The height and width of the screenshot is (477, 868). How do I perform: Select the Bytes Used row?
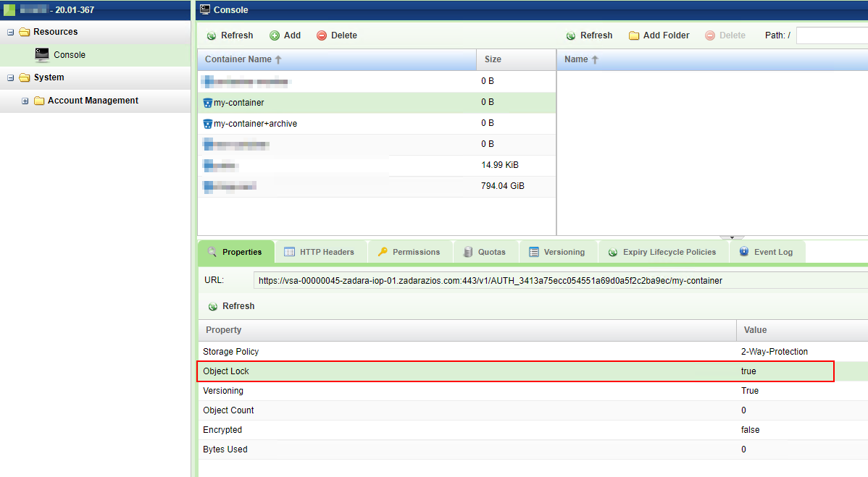tap(533, 449)
